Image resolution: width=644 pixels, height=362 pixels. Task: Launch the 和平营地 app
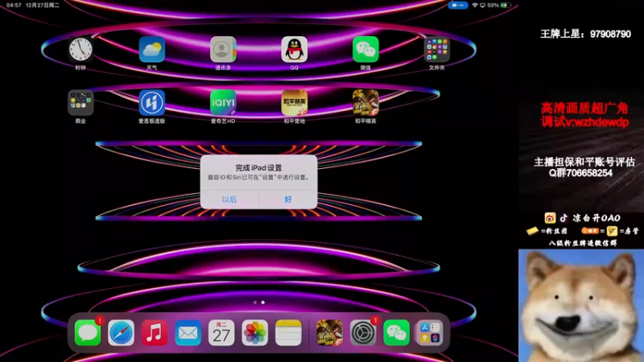click(294, 103)
